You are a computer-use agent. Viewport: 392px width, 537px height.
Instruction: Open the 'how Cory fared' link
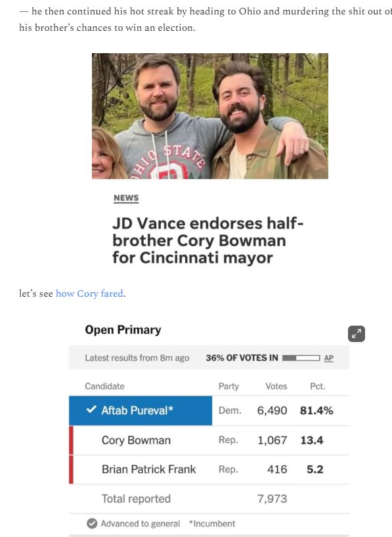(x=89, y=293)
